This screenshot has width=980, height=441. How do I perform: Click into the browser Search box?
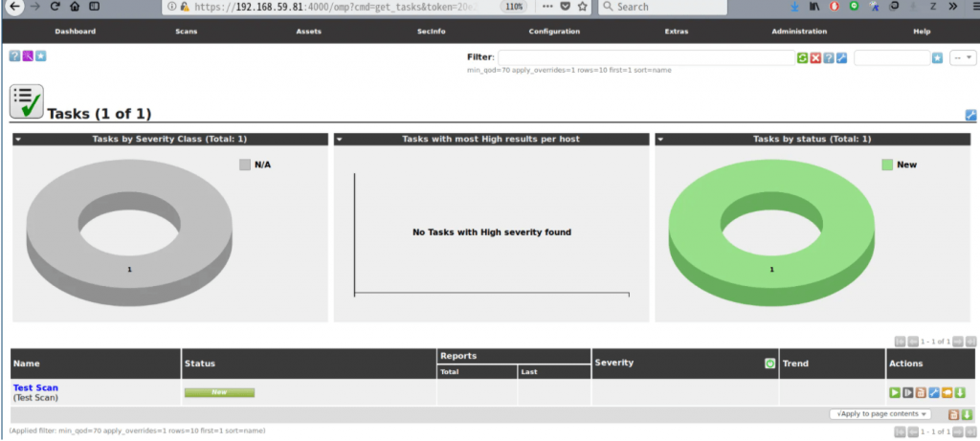pyautogui.click(x=662, y=7)
